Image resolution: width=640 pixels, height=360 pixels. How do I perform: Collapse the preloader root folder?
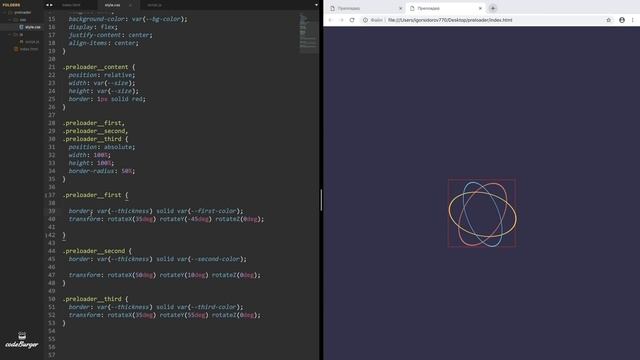[x=5, y=12]
